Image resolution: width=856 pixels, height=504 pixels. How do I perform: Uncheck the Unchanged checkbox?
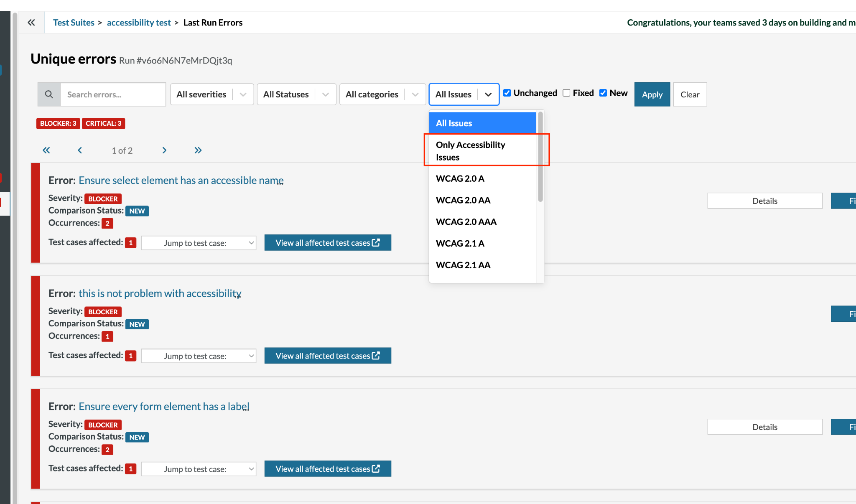pyautogui.click(x=507, y=93)
